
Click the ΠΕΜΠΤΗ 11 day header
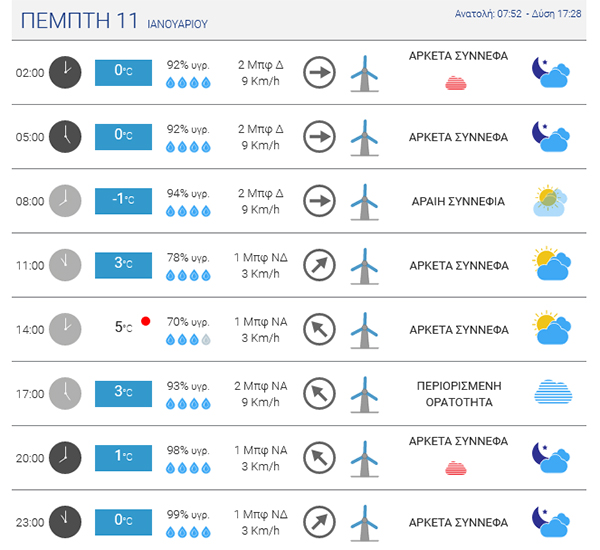click(x=79, y=20)
